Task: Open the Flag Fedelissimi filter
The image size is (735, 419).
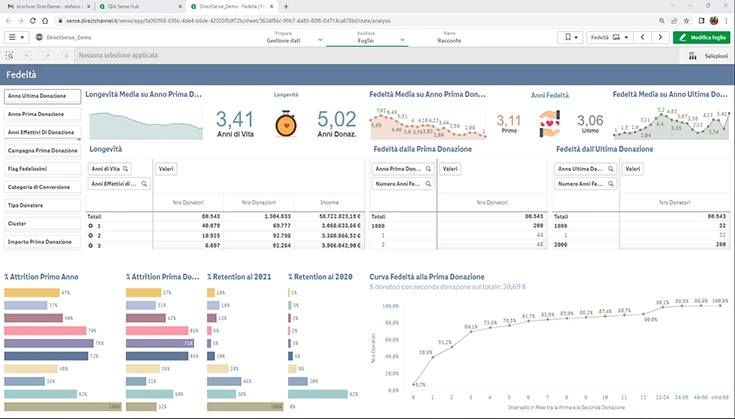Action: click(43, 169)
